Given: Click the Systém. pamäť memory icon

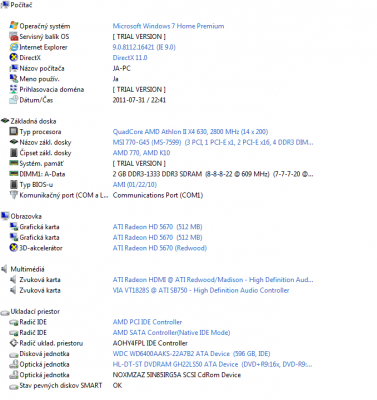Looking at the screenshot, I should 13,163.
